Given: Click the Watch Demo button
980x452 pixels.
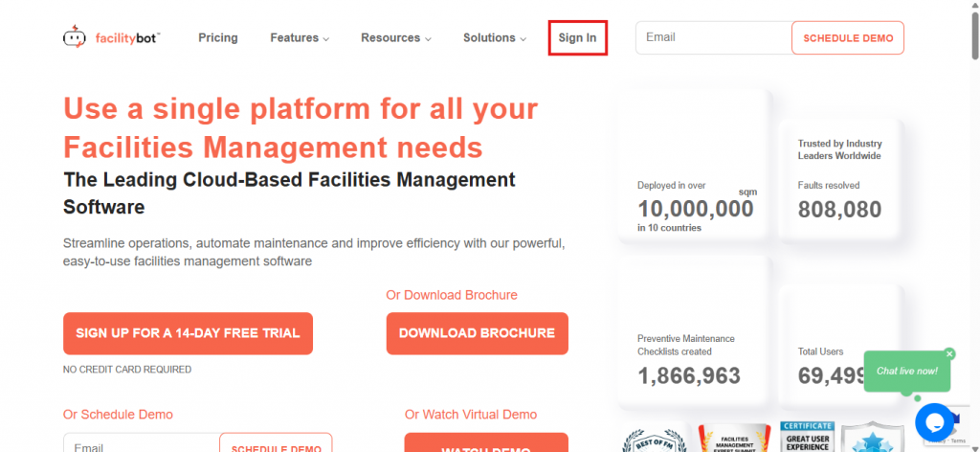Looking at the screenshot, I should (486, 444).
